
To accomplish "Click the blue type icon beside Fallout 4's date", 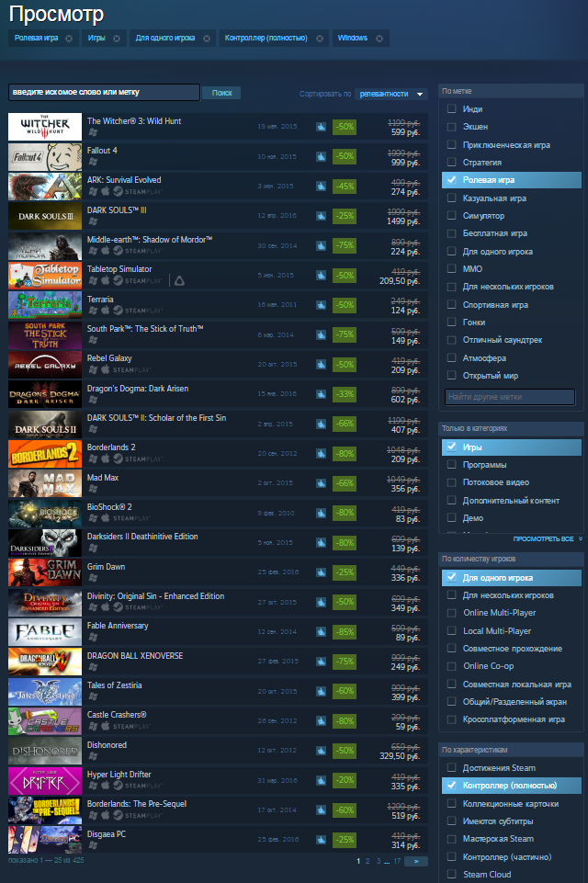I will click(x=321, y=156).
